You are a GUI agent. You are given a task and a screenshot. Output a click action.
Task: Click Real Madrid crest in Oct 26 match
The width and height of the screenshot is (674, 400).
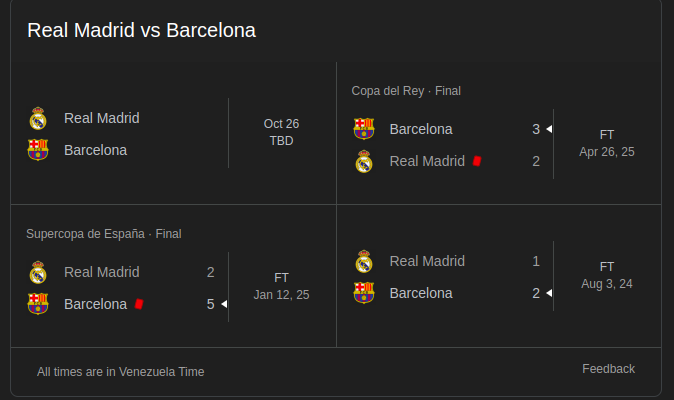[x=38, y=118]
